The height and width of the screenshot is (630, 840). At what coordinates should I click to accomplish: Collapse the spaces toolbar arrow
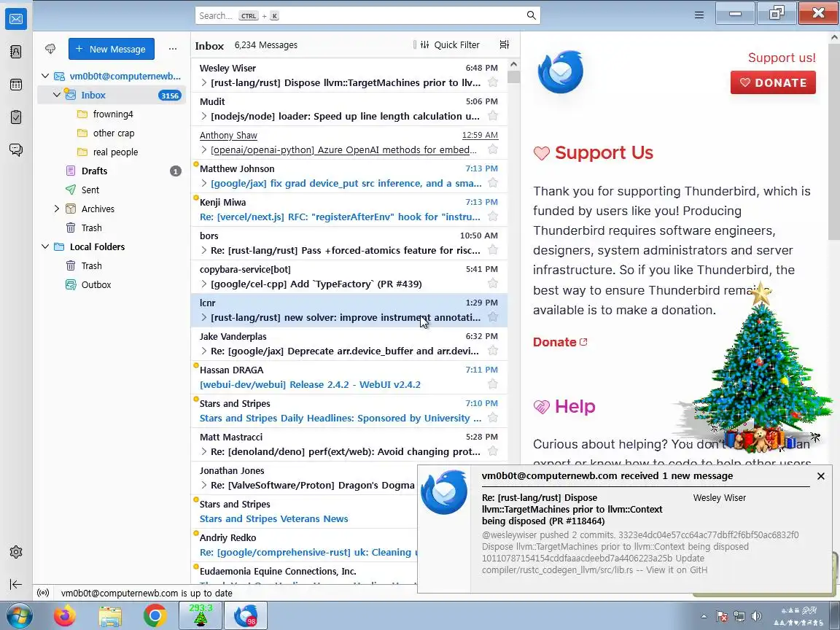click(16, 584)
